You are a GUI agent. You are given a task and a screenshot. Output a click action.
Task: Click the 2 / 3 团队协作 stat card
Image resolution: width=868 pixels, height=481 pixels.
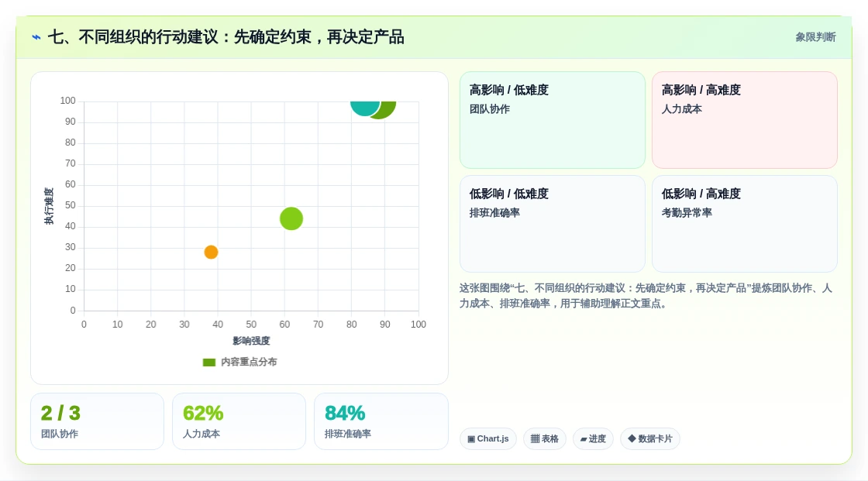point(98,422)
